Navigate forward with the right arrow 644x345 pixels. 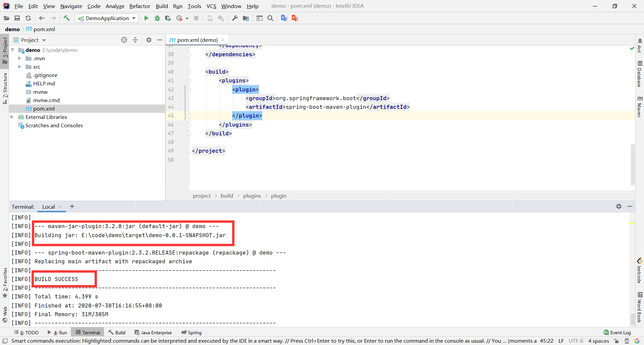coord(53,18)
